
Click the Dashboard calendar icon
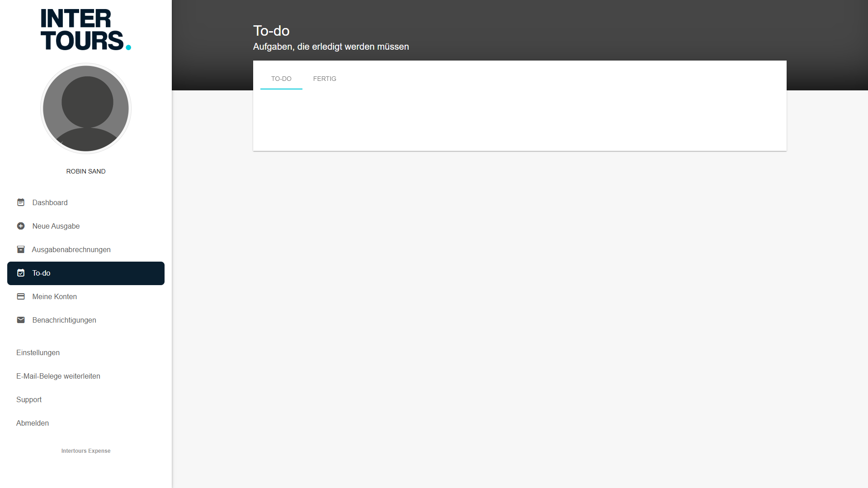click(21, 202)
